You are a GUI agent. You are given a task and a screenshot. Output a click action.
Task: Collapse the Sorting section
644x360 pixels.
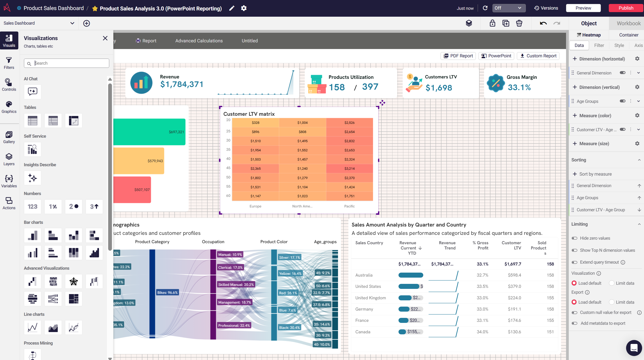(639, 160)
